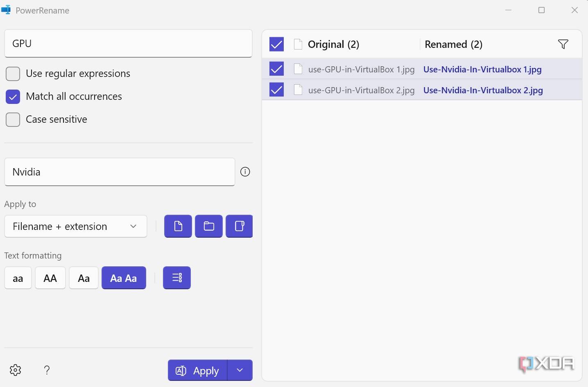This screenshot has width=588, height=387.
Task: Uncheck the select all files checkbox
Action: pos(277,44)
